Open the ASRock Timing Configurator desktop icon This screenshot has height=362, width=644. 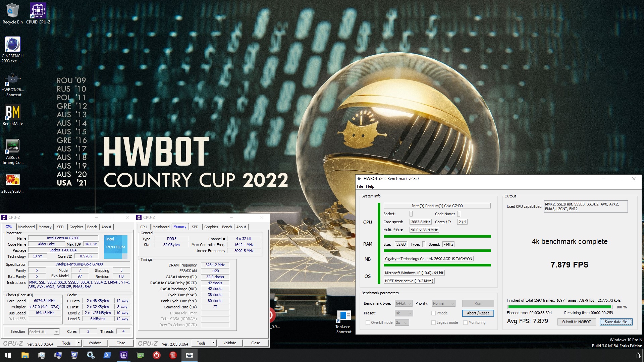pos(13,152)
